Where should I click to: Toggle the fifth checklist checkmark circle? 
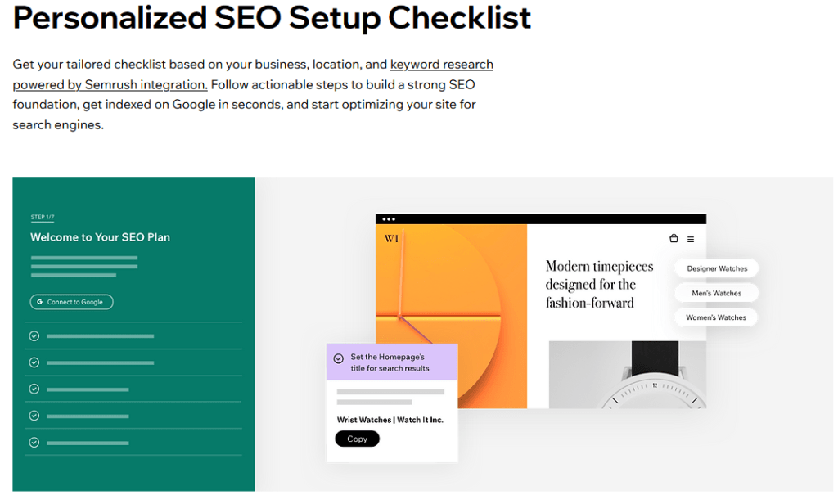click(x=34, y=443)
